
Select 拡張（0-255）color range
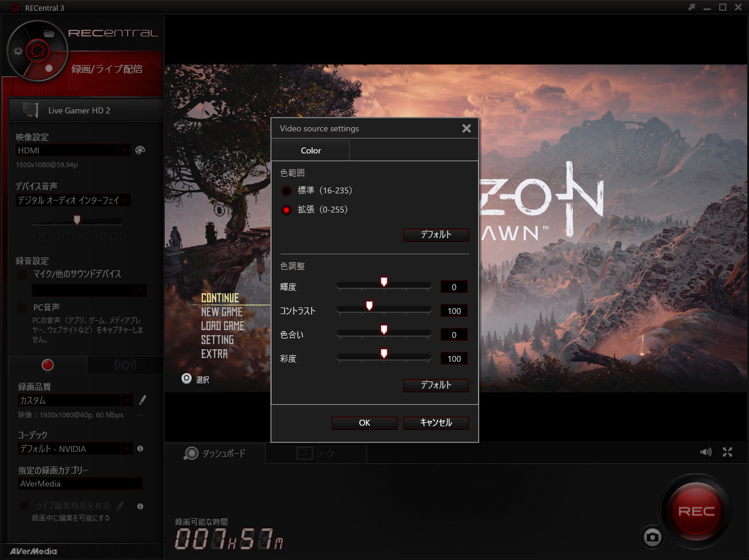tap(286, 210)
